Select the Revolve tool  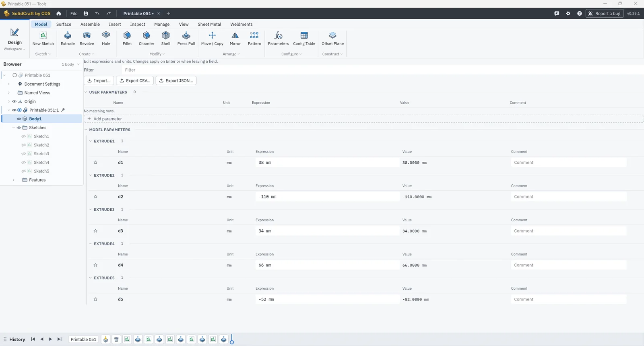(x=87, y=39)
